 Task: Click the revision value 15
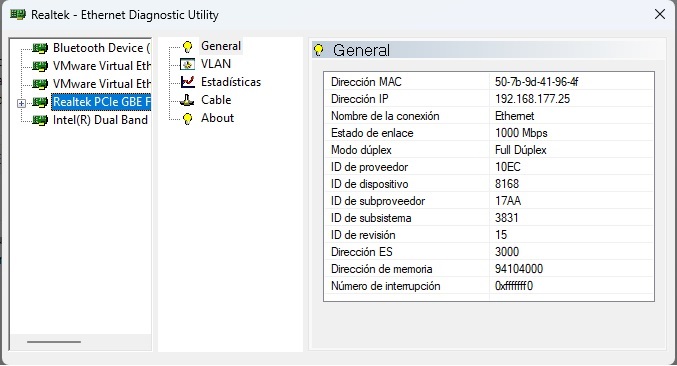(501, 235)
